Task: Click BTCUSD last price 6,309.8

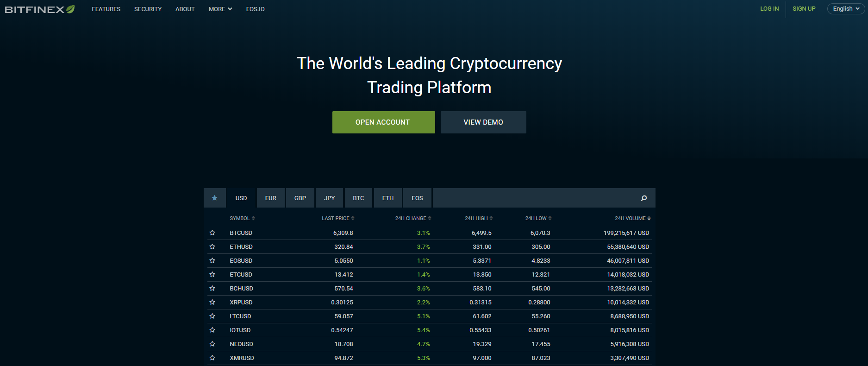Action: (343, 233)
